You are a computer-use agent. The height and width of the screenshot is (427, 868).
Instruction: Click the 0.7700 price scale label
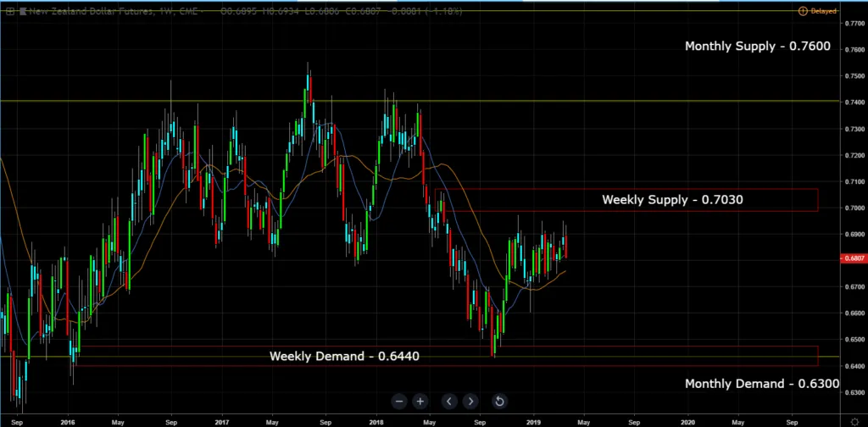click(x=854, y=23)
